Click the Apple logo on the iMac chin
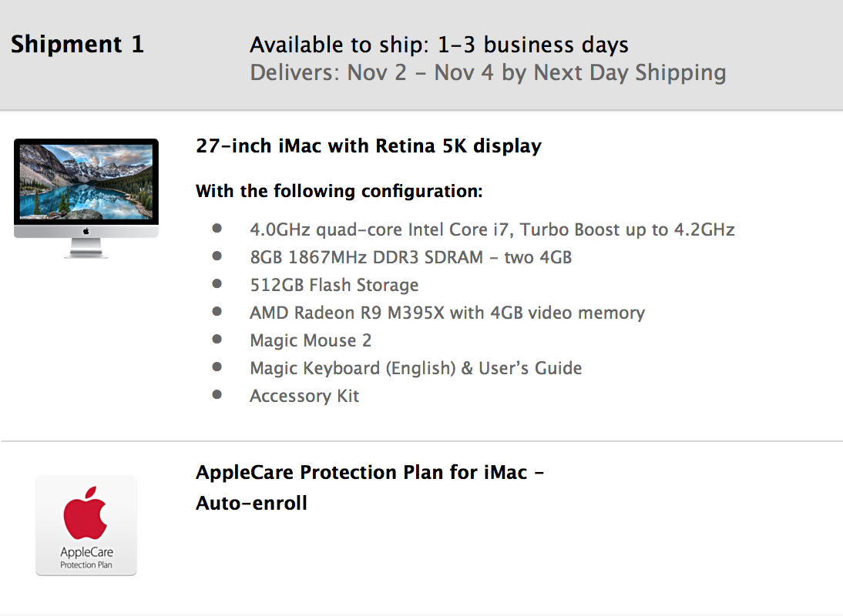Screen dimensions: 843x616 tap(86, 231)
